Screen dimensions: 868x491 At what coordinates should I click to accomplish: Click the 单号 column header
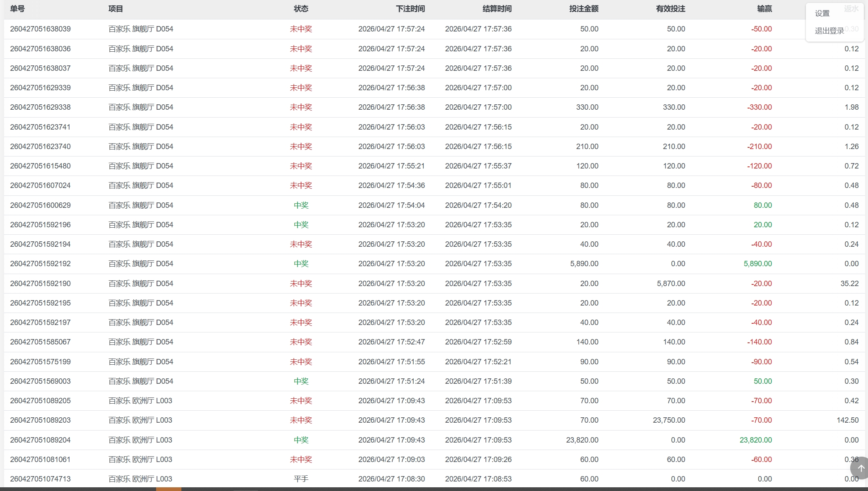[x=17, y=9]
